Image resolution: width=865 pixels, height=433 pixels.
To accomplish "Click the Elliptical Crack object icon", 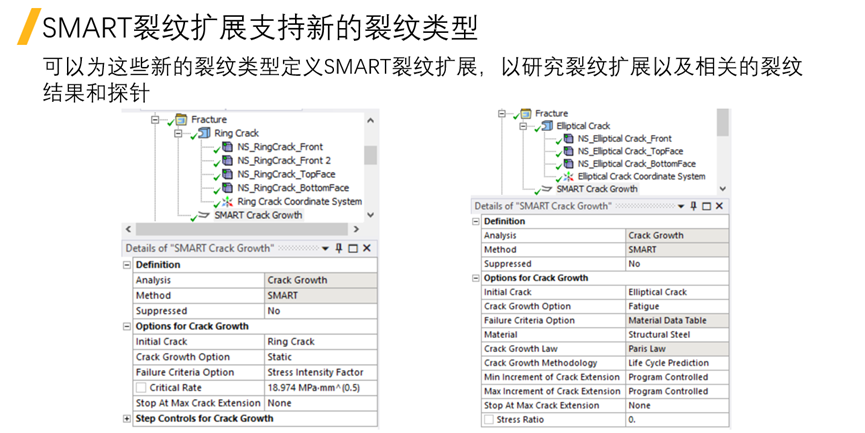I will point(547,126).
